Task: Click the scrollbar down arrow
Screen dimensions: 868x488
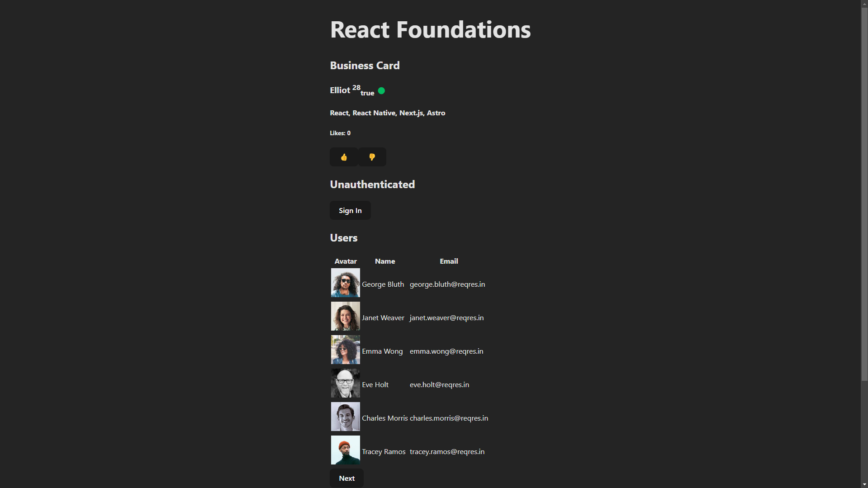Action: tap(864, 484)
